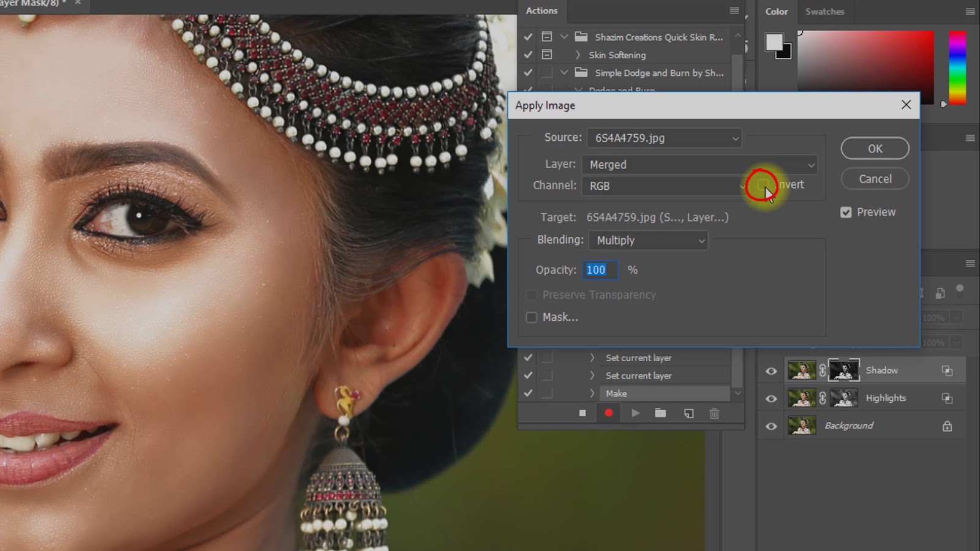The image size is (980, 551).
Task: Open the Source dropdown in Apply Image
Action: [x=664, y=138]
